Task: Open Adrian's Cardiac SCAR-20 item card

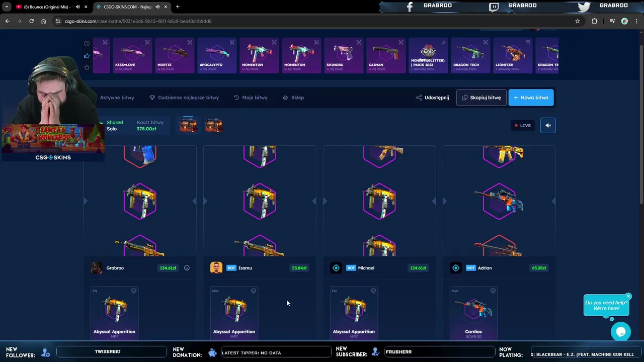Action: [x=473, y=313]
